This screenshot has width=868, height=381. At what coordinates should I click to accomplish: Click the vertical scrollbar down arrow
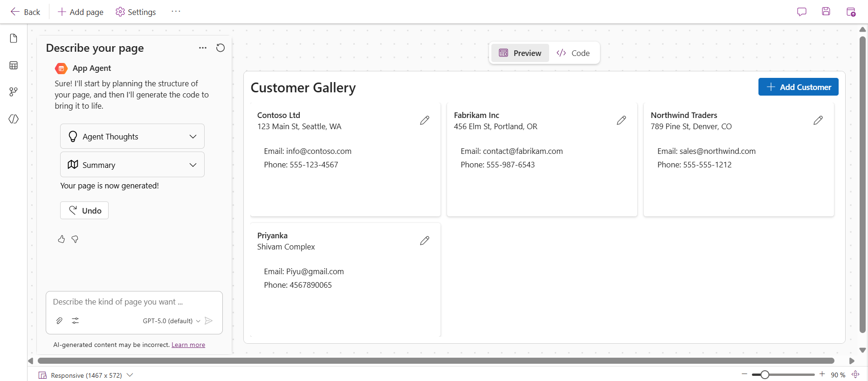863,350
